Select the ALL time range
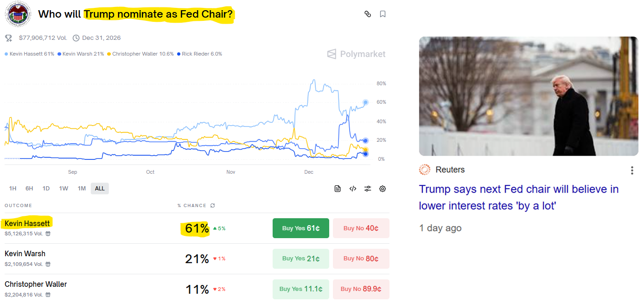Screen dimensions: 644x303 [x=100, y=189]
